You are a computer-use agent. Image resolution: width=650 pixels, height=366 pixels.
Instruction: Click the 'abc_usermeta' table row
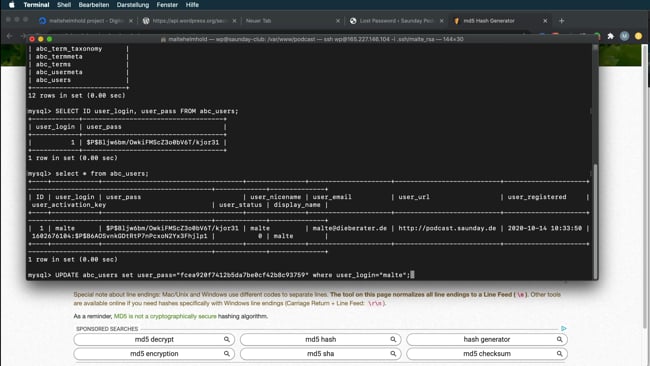59,72
